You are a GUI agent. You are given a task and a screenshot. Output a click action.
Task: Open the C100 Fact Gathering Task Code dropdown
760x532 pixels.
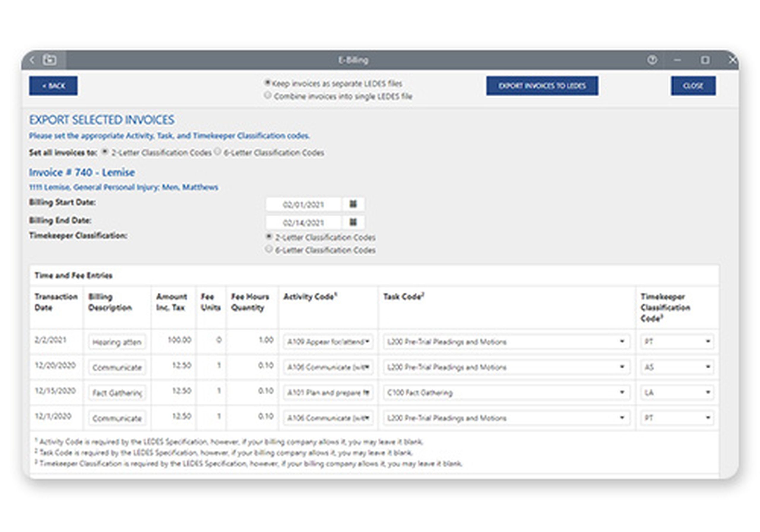(x=622, y=393)
